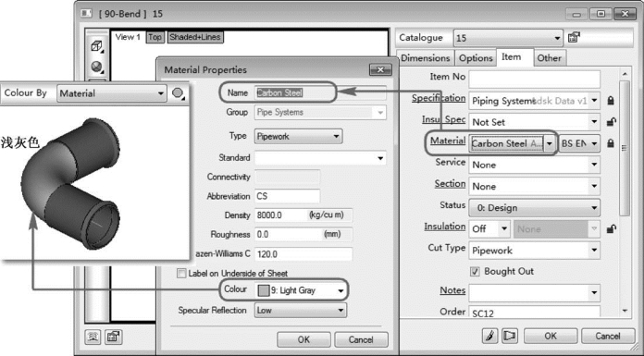Click the Insulation link label
The width and height of the screenshot is (644, 356).
[x=445, y=227]
